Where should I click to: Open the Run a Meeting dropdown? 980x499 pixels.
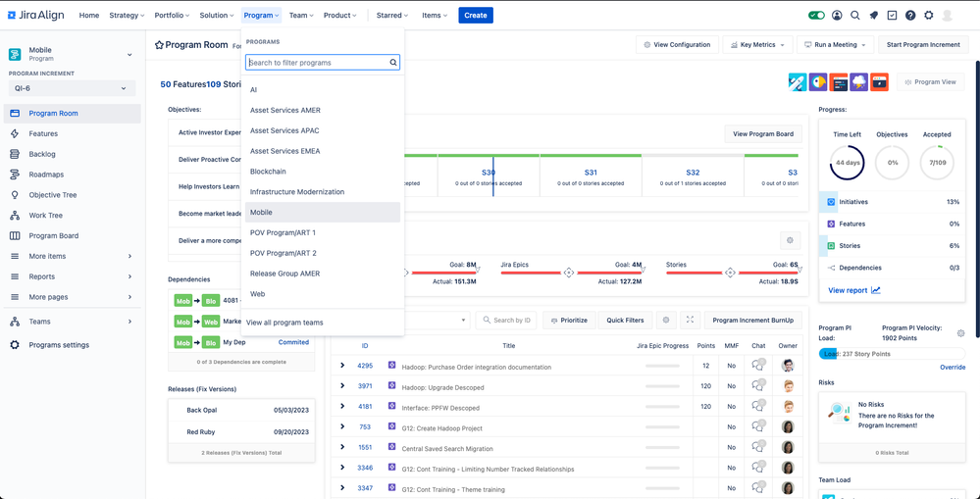click(x=835, y=45)
